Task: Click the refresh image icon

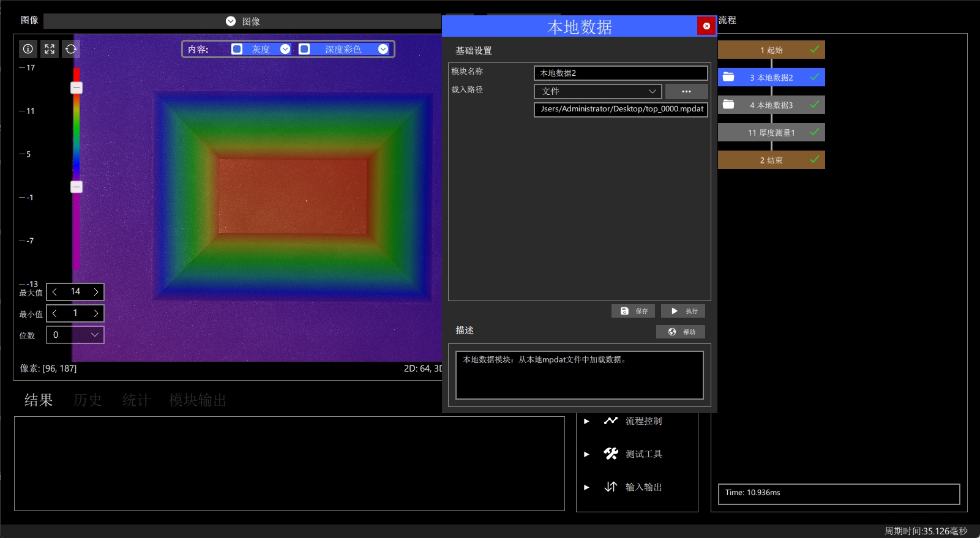Action: 71,49
